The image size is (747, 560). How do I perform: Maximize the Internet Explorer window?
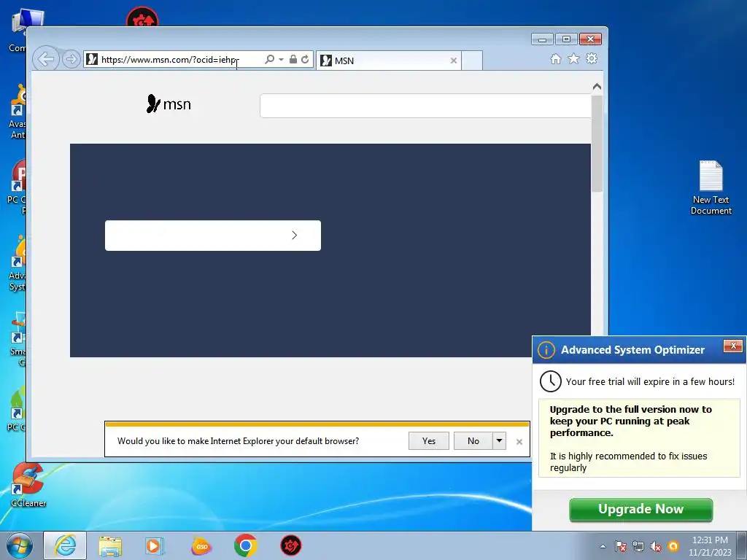566,39
